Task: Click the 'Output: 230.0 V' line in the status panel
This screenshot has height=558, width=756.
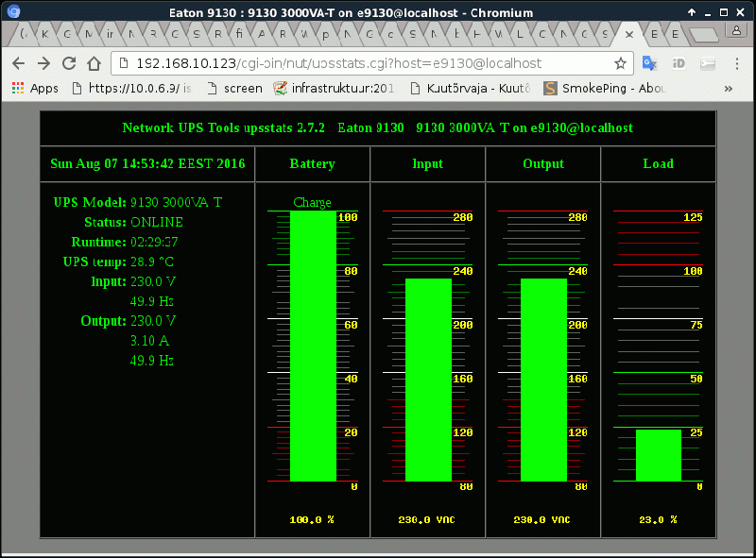Action: coord(129,321)
